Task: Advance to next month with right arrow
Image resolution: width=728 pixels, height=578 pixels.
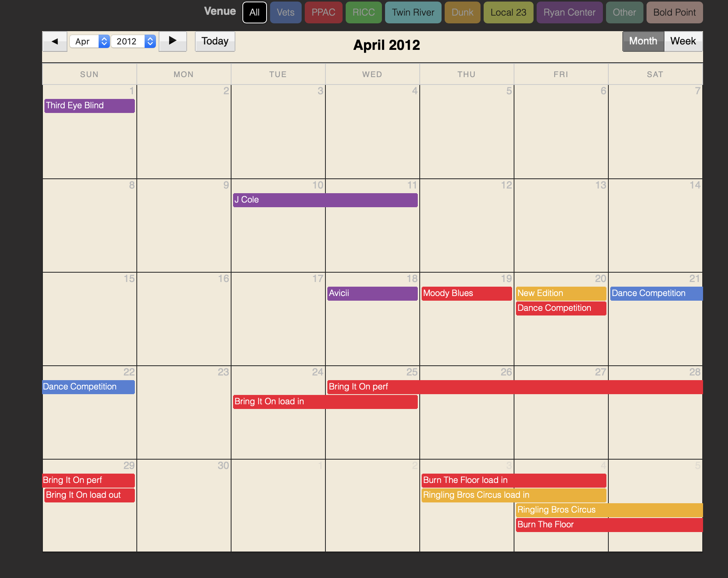Action: (173, 41)
